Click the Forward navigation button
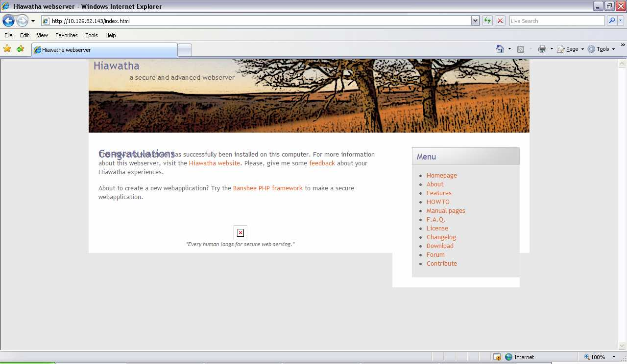Viewport: 627px width, 364px height. 22,21
